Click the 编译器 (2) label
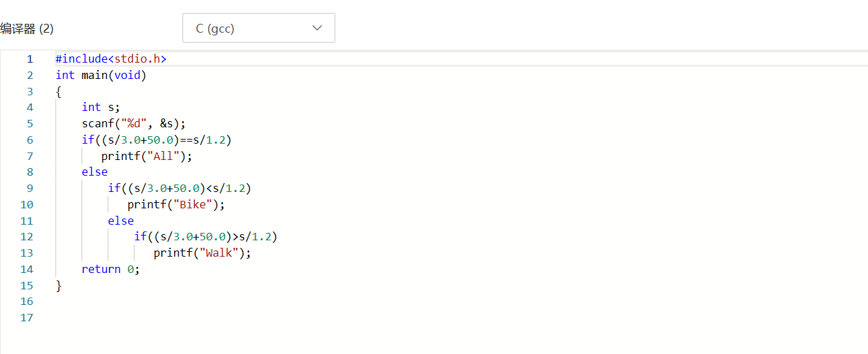The image size is (868, 354). [x=27, y=29]
